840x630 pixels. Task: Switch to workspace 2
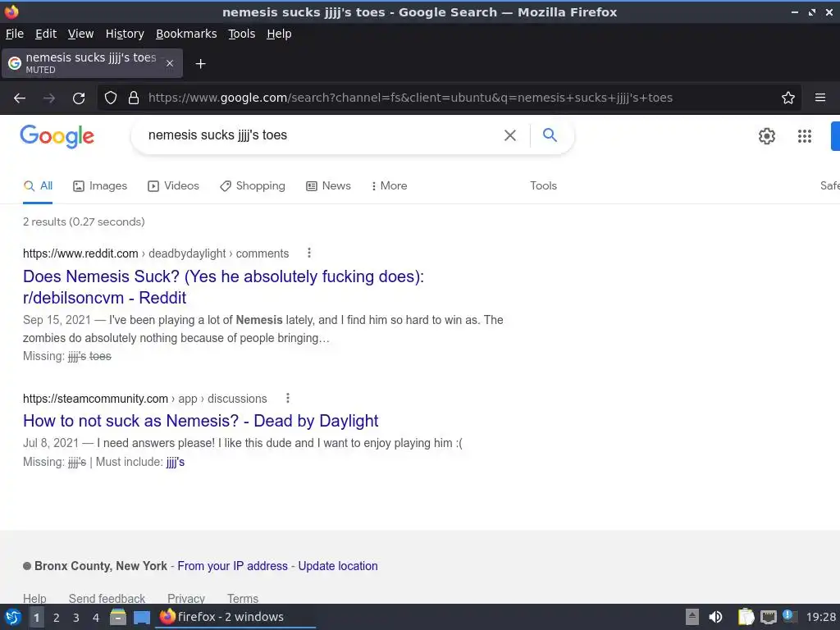point(57,618)
